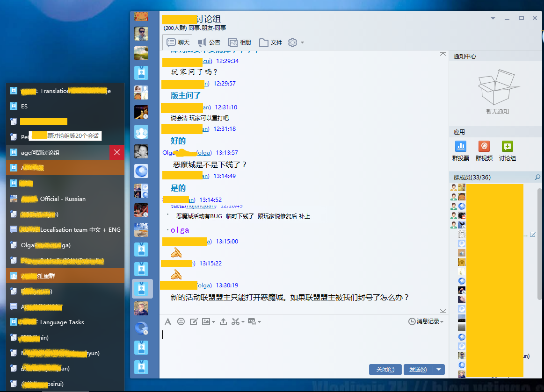Image resolution: width=544 pixels, height=392 pixels.
Task: Click the message text 玩家问了吗？
Action: click(194, 72)
